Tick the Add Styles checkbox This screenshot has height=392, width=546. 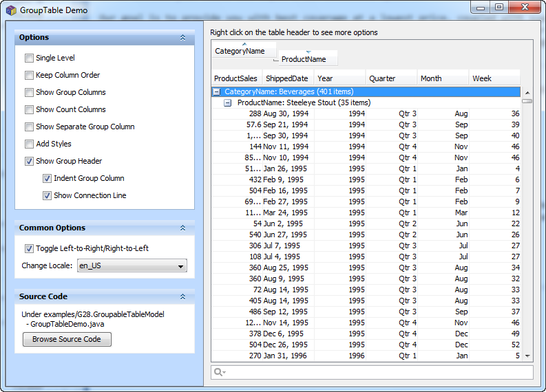29,144
